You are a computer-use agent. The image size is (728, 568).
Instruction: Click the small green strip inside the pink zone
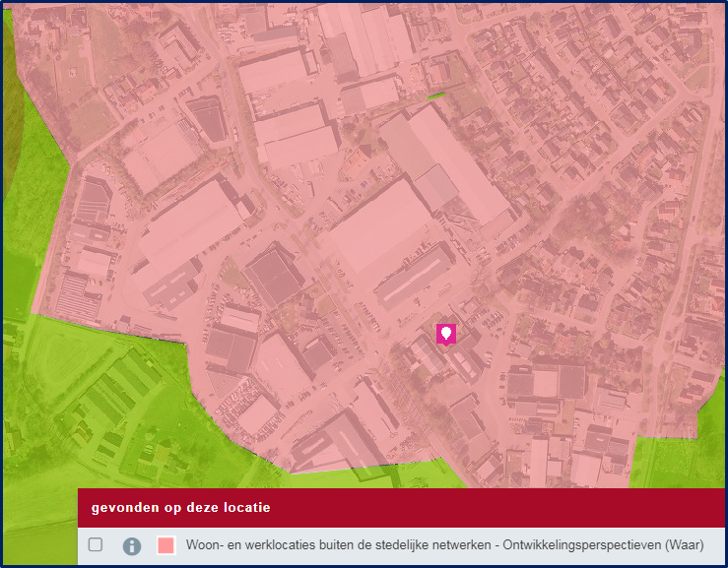click(x=434, y=95)
